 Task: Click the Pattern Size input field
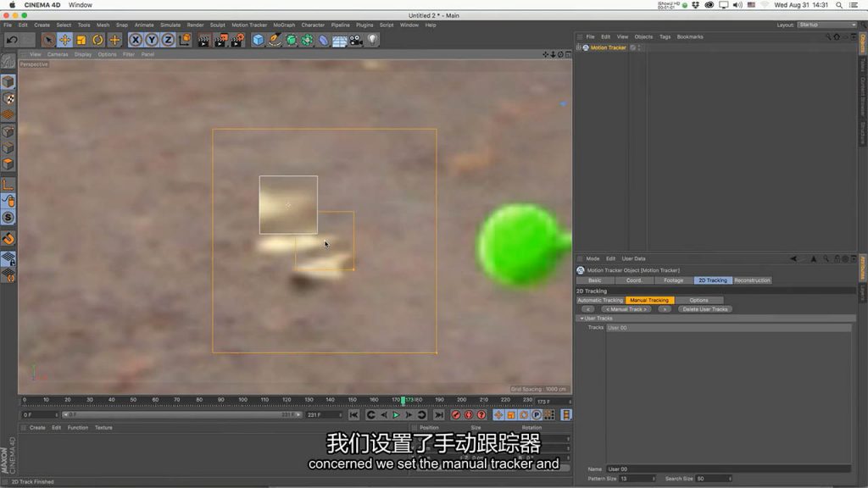pyautogui.click(x=637, y=479)
